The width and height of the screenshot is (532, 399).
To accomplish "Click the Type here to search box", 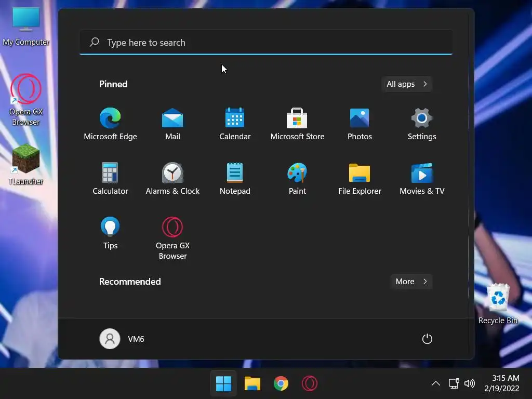I will point(266,43).
